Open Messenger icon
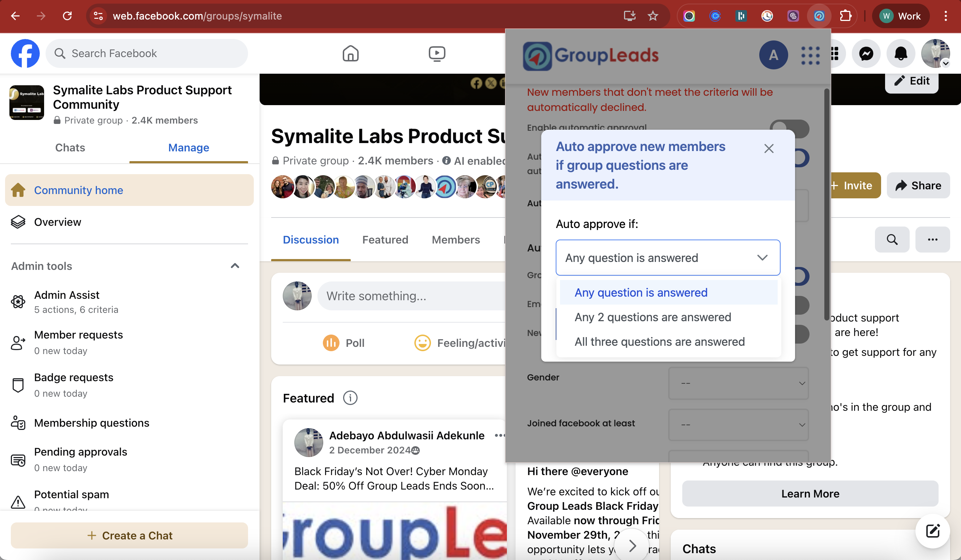The image size is (961, 560). pos(866,53)
